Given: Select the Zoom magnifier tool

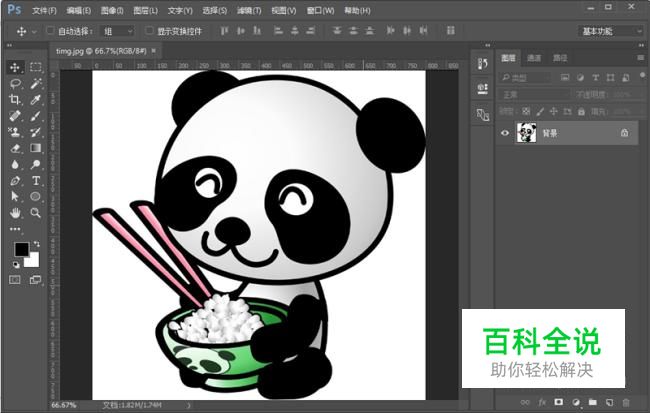Looking at the screenshot, I should [36, 213].
